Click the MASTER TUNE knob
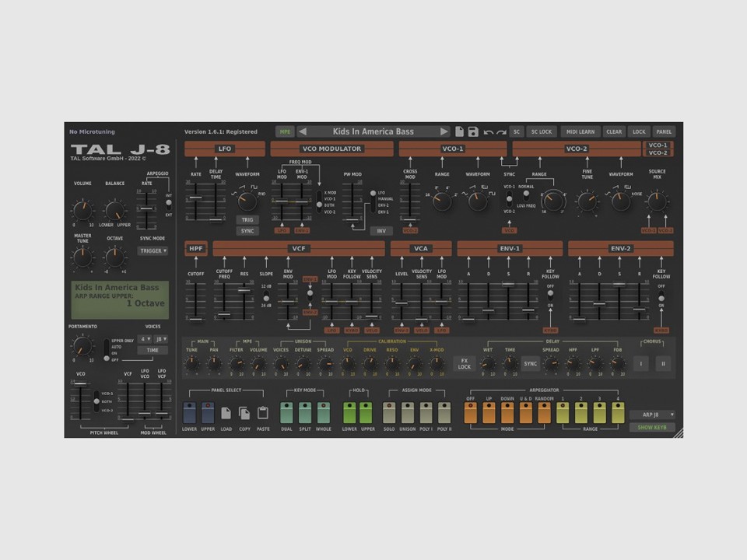Screen dimensions: 747x560 click(x=82, y=257)
